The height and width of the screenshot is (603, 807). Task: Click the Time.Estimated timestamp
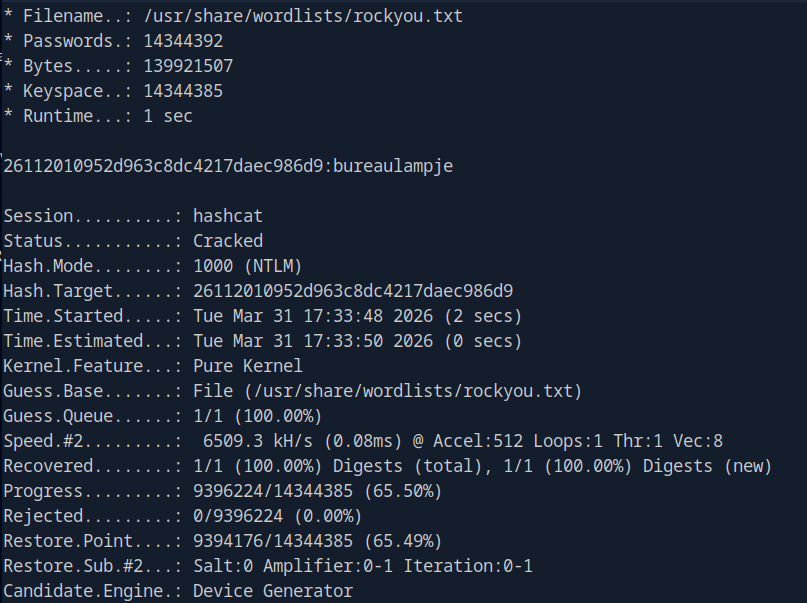point(358,341)
